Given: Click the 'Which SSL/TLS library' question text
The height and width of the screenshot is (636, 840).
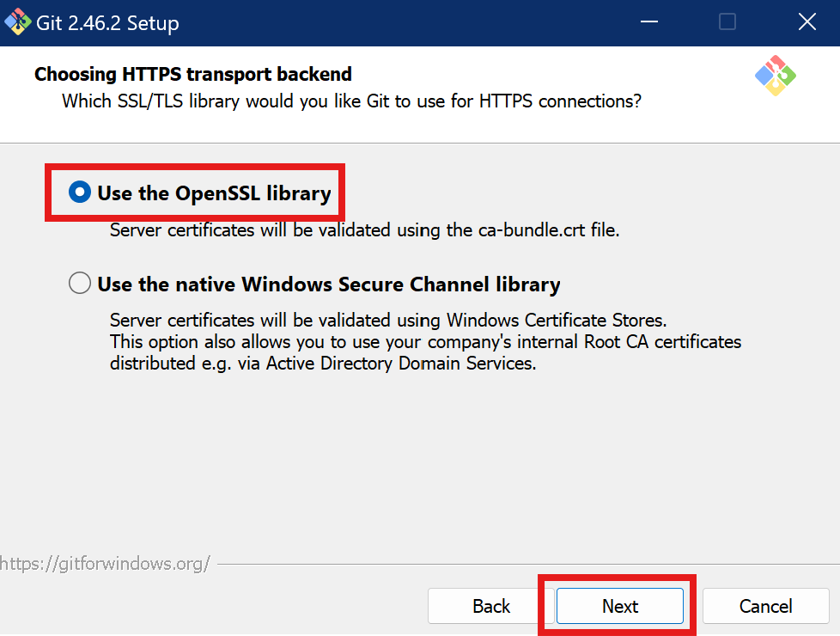Looking at the screenshot, I should (351, 101).
